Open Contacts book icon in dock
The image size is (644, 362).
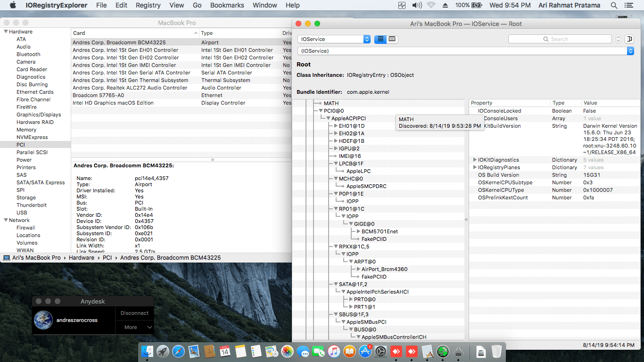point(209,351)
